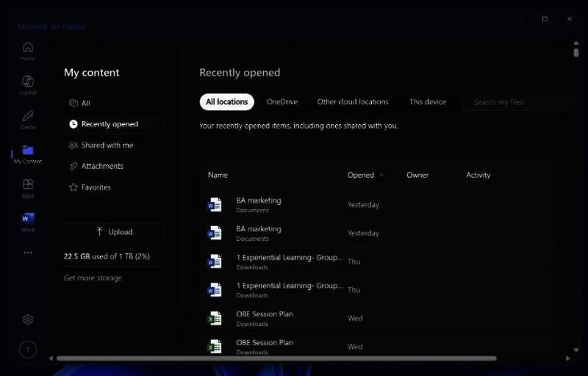Click the horizontal scrollbar at bottom

[x=276, y=358]
